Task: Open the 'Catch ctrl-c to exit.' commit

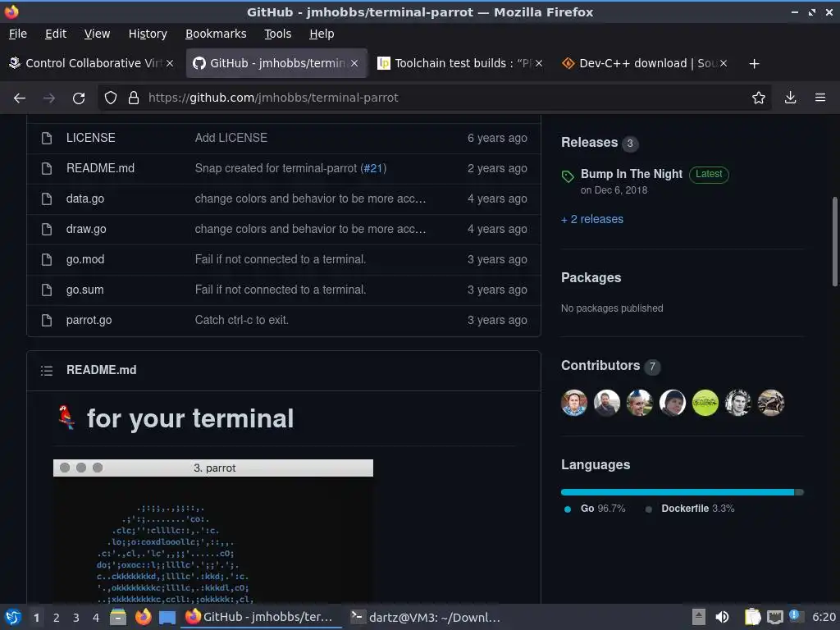Action: [242, 321]
